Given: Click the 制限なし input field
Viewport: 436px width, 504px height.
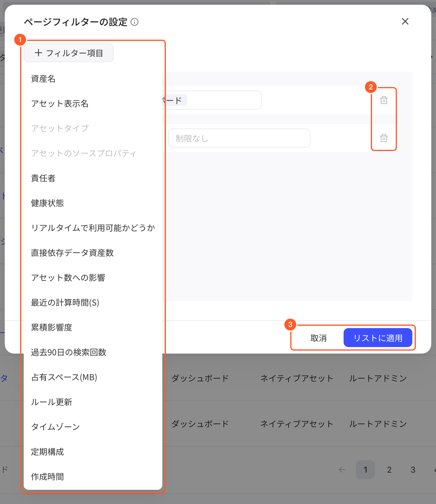Looking at the screenshot, I should coord(239,138).
